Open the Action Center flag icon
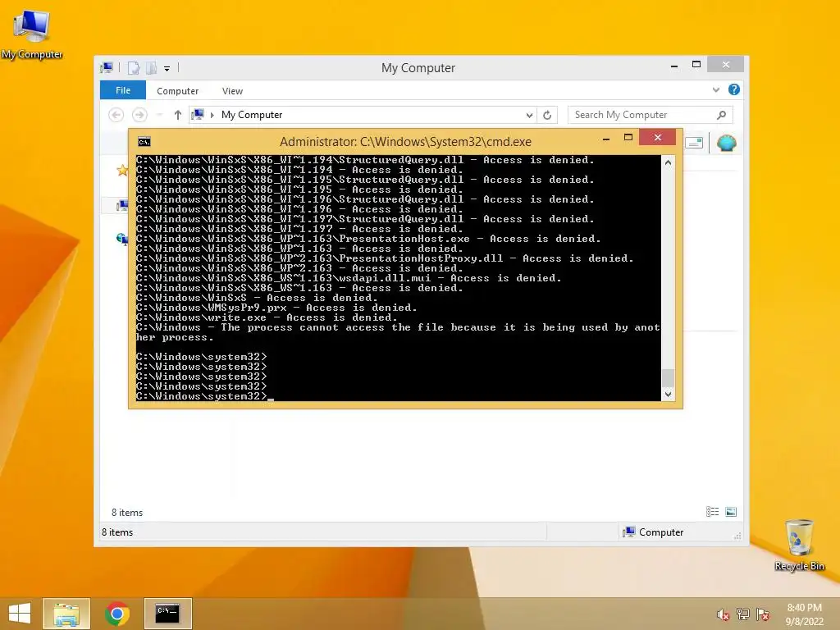The image size is (840, 630). point(762,614)
